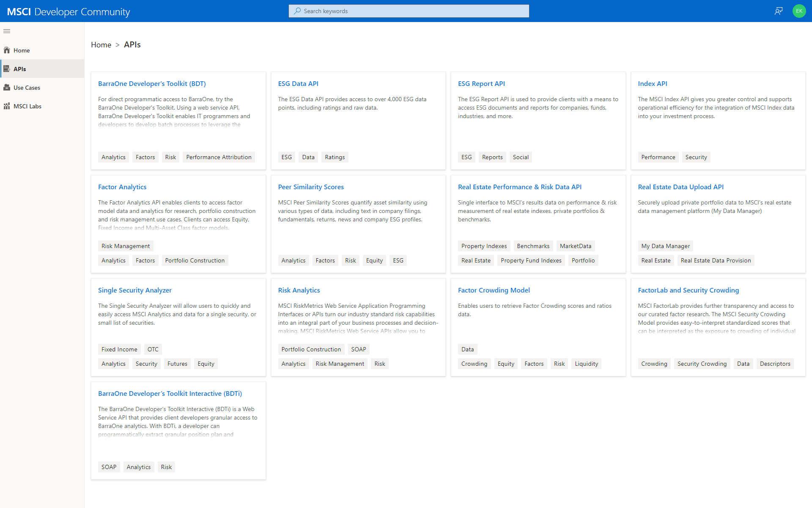Open BarraOne Developer's Toolkit (BDT)
Viewport: 812px width, 508px height.
[x=152, y=84]
